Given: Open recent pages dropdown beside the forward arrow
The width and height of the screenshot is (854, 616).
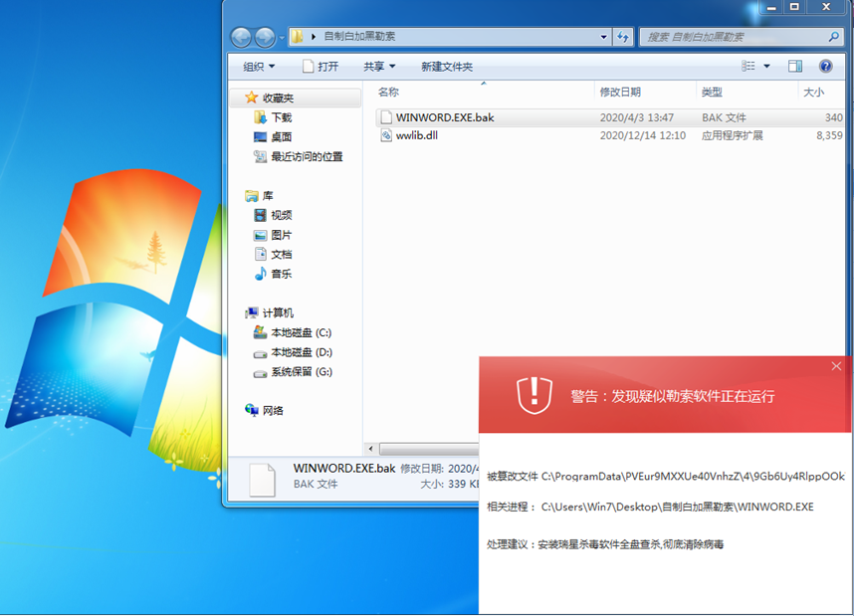Looking at the screenshot, I should pyautogui.click(x=282, y=38).
